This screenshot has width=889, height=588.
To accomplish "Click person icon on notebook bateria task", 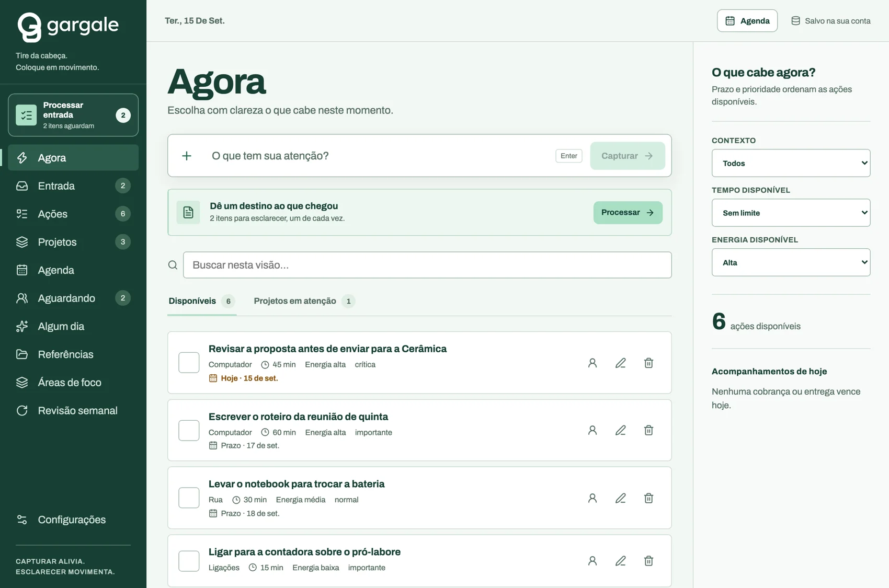I will coord(592,498).
